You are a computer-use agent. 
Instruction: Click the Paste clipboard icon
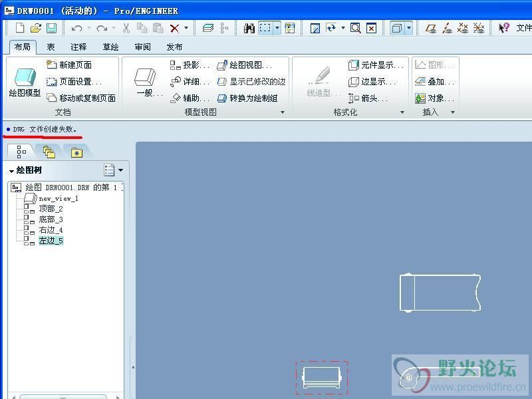158,28
